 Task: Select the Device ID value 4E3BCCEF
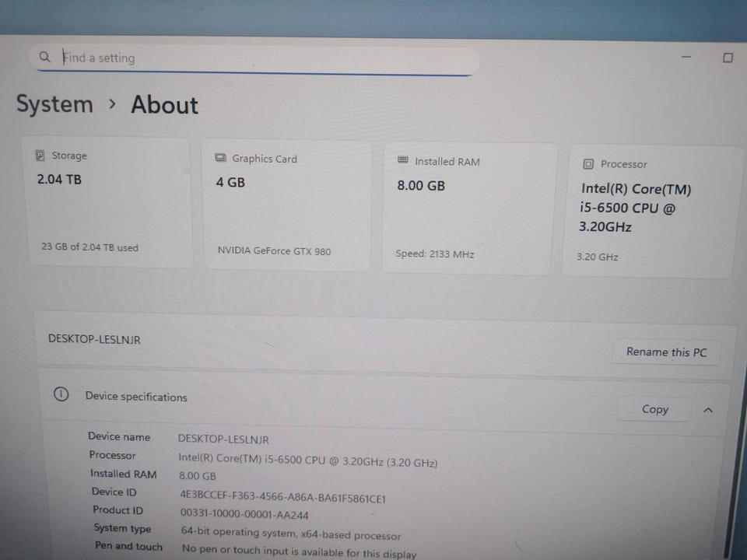tap(282, 497)
